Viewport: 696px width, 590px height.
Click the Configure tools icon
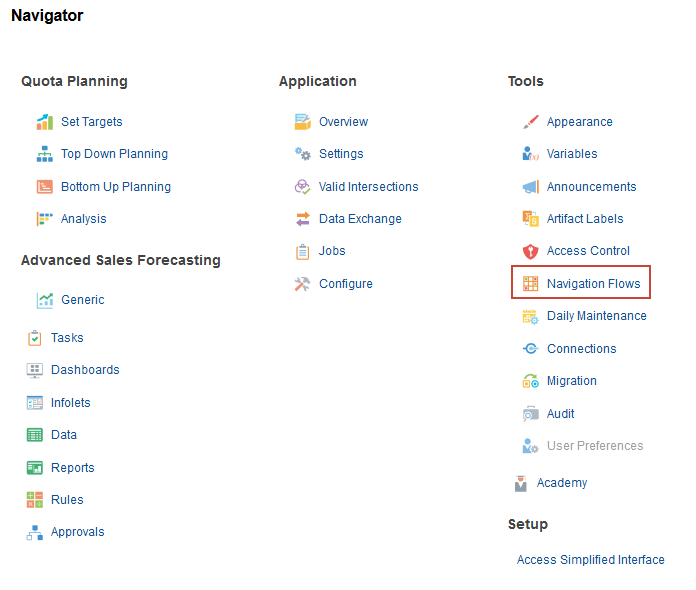pos(302,284)
